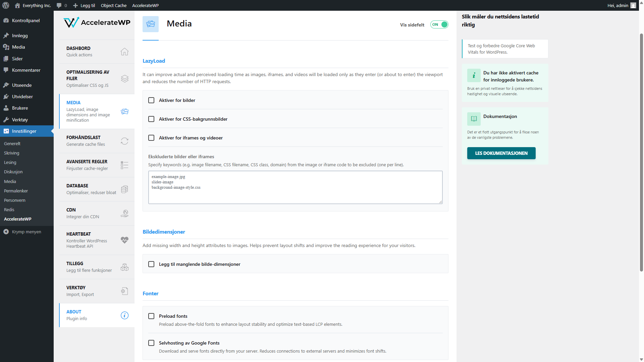
Task: Go to Utvidelser in admin menu
Action: [22, 97]
